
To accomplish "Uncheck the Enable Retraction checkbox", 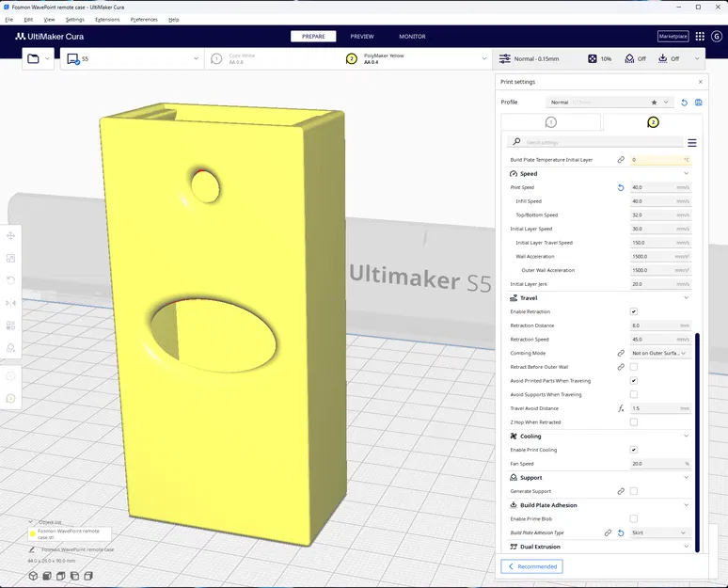I will [x=634, y=311].
